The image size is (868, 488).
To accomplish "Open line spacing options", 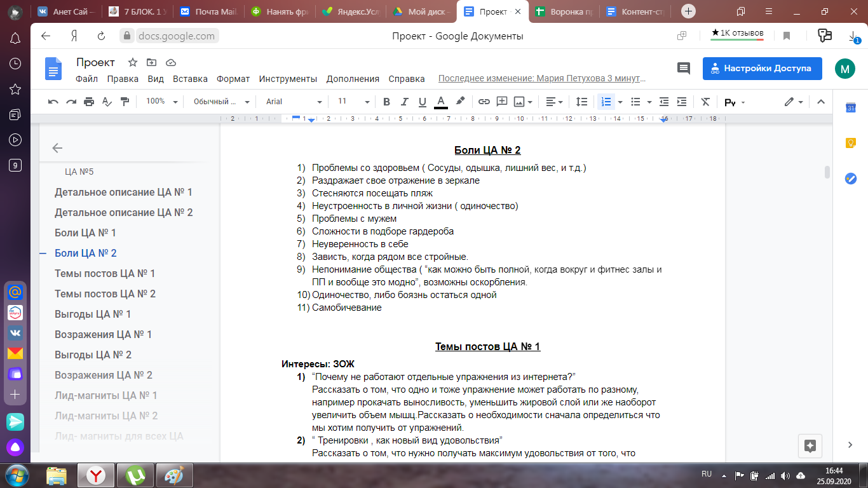I will click(581, 102).
